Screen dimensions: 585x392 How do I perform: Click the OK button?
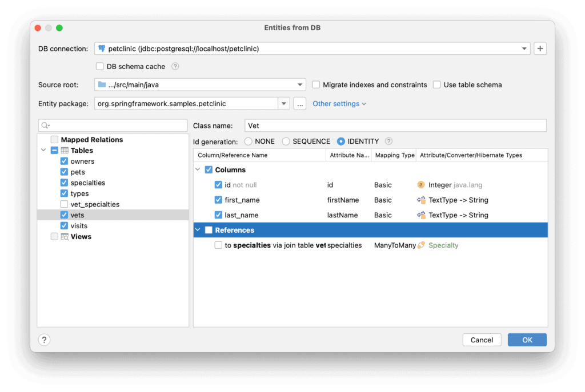526,340
